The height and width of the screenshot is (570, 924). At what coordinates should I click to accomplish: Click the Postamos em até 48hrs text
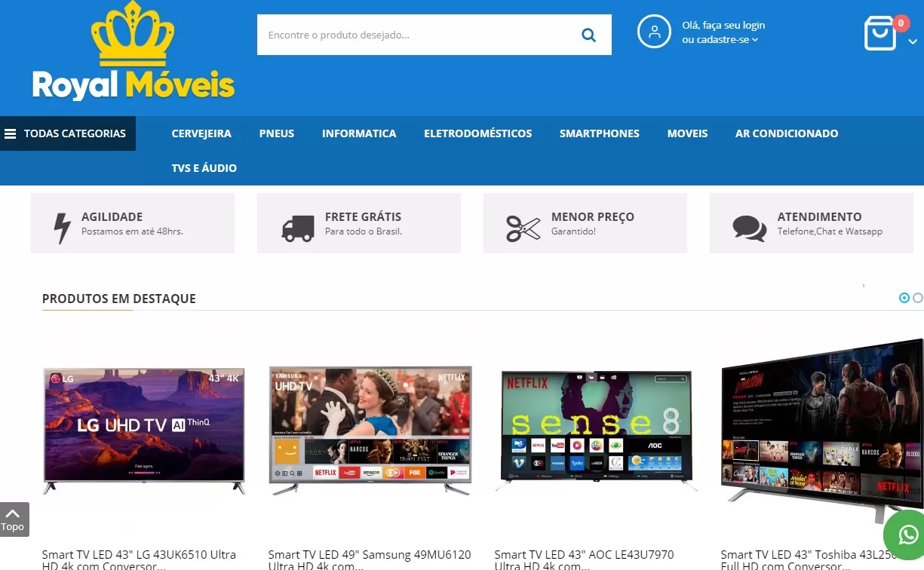132,231
